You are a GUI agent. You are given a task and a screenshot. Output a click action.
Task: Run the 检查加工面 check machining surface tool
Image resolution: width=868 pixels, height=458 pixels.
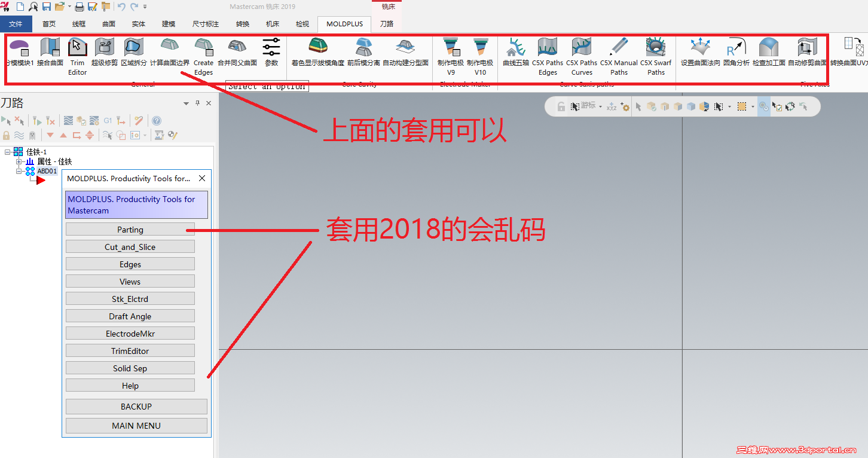[x=769, y=52]
